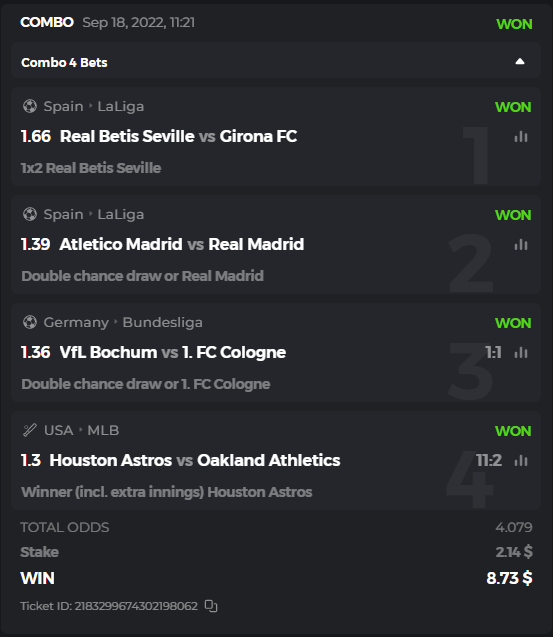This screenshot has height=637, width=553.
Task: Open Houston Astros vs Oakland Athletics match
Action: click(195, 461)
